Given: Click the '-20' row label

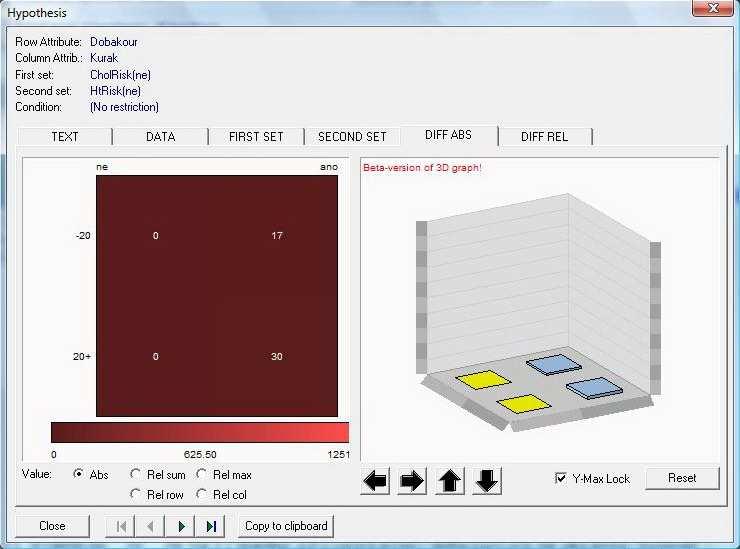Looking at the screenshot, I should click(x=83, y=236).
